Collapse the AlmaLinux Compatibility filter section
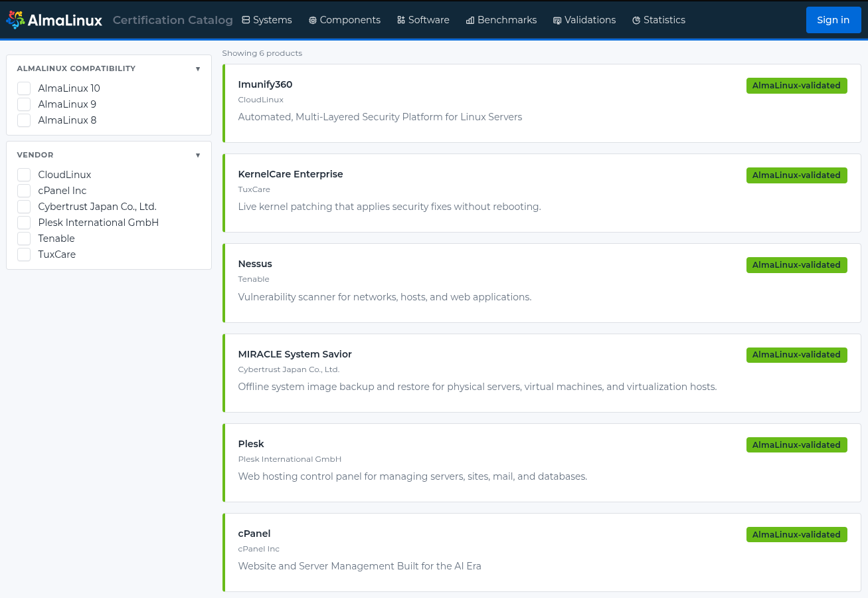Screen dimensions: 868x598 pos(198,68)
